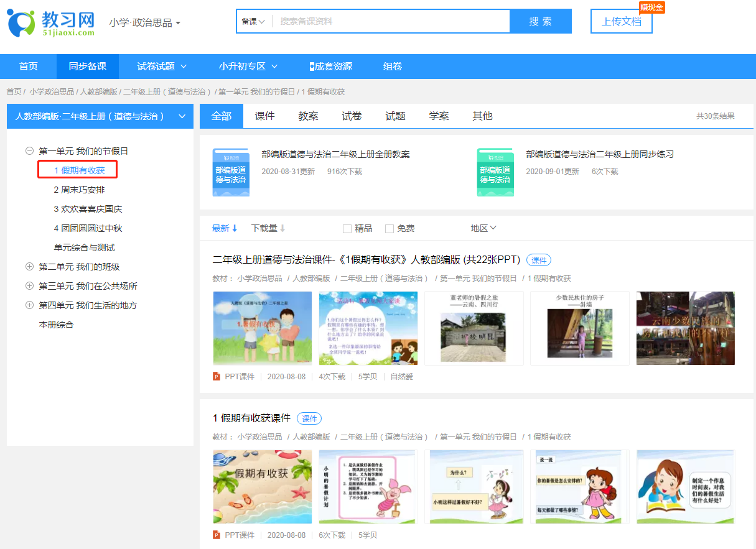
Task: Click the 搜索 button
Action: tap(541, 21)
